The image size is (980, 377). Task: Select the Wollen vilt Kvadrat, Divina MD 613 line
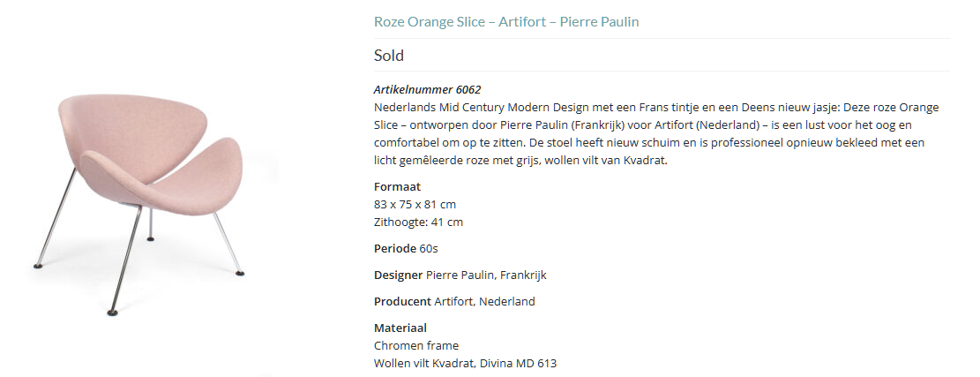[x=465, y=363]
